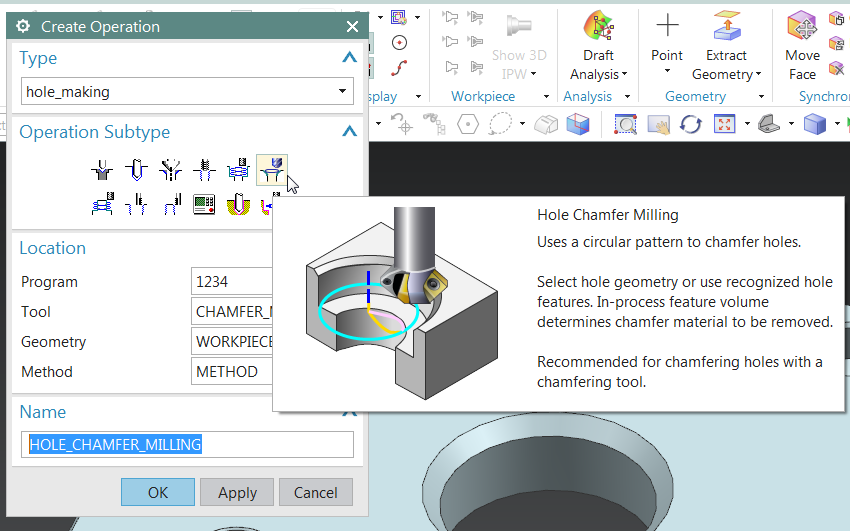This screenshot has height=531, width=850.
Task: Click the 'Synchron' group label
Action: click(x=824, y=96)
